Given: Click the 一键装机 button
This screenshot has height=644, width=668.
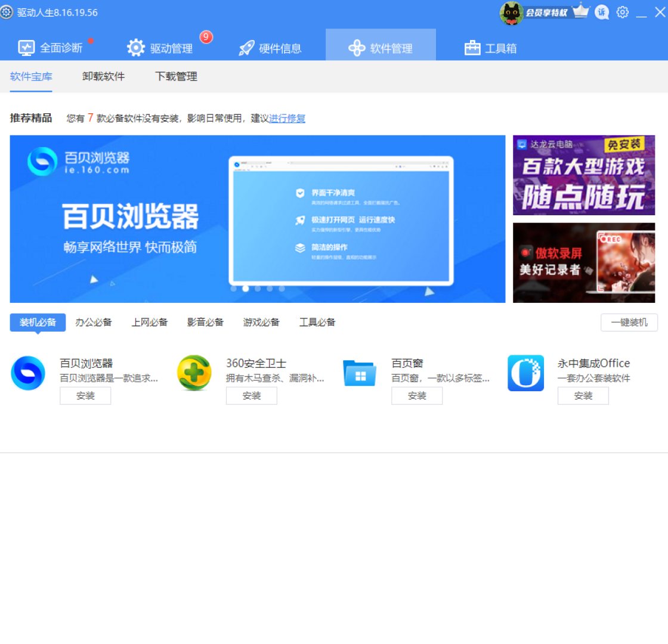Looking at the screenshot, I should point(629,323).
